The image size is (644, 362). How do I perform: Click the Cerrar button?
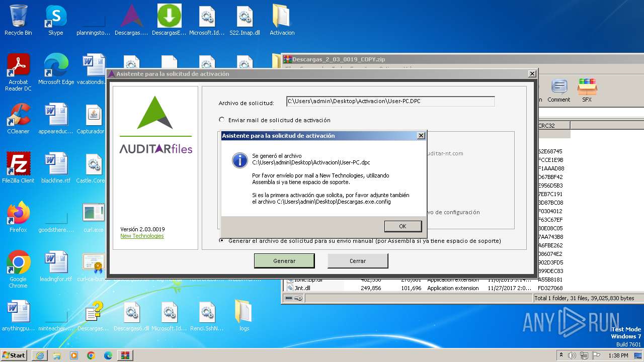point(358,261)
